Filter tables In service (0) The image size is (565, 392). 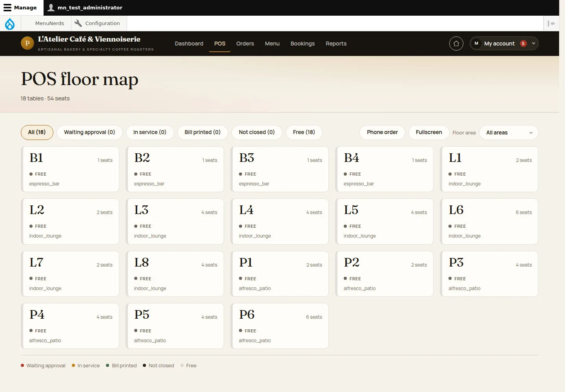150,132
